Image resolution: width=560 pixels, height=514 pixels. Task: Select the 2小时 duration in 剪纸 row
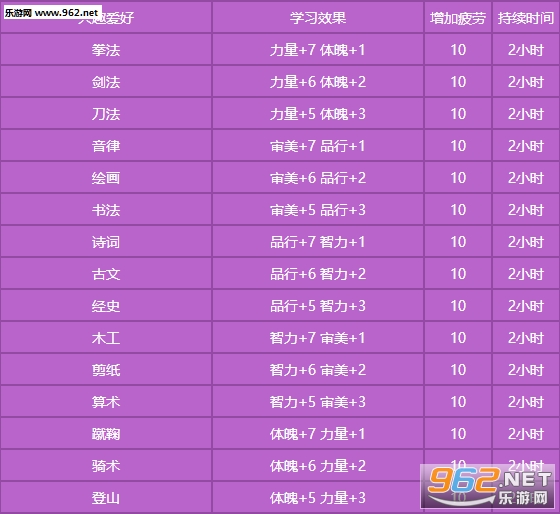526,369
